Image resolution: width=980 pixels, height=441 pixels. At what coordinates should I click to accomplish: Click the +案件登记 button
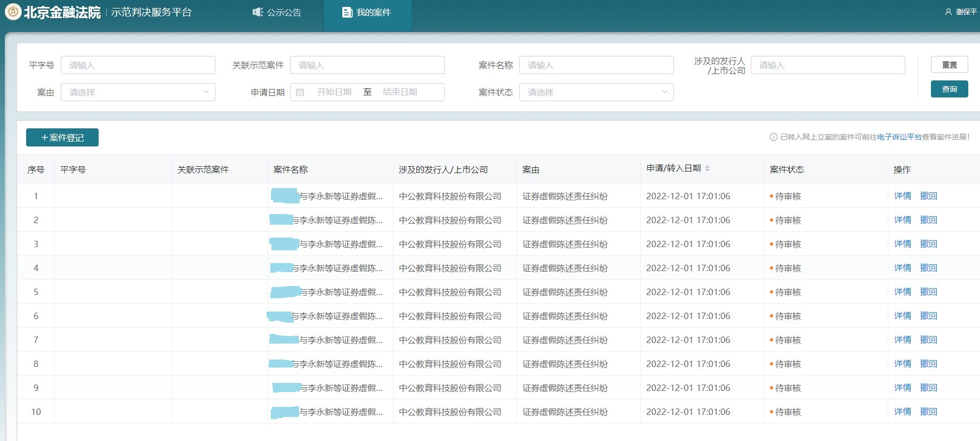[62, 137]
